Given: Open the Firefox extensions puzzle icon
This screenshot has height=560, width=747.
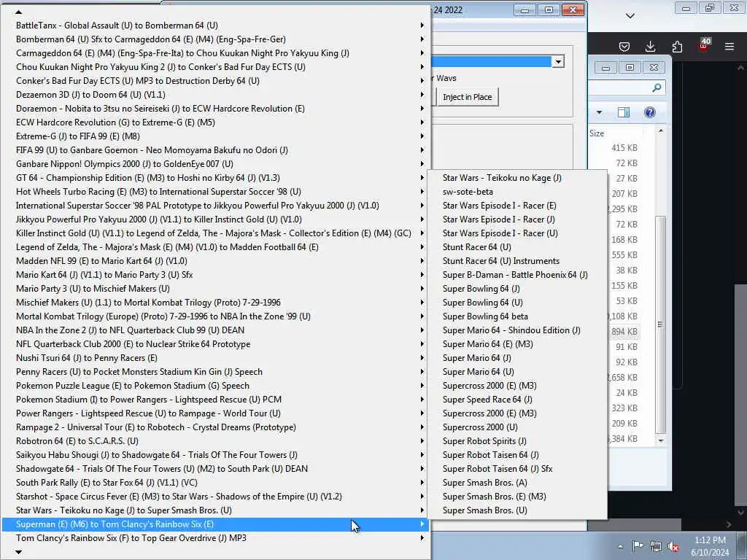Looking at the screenshot, I should coord(677,46).
